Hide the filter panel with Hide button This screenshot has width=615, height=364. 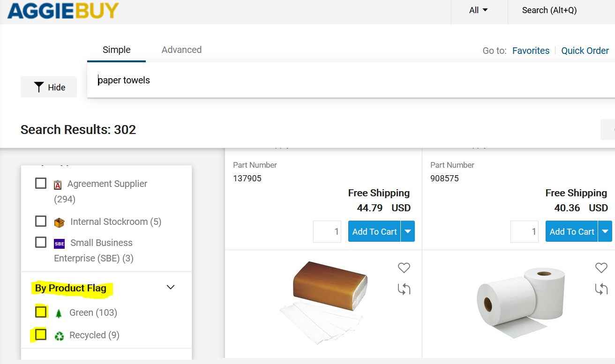click(x=49, y=87)
